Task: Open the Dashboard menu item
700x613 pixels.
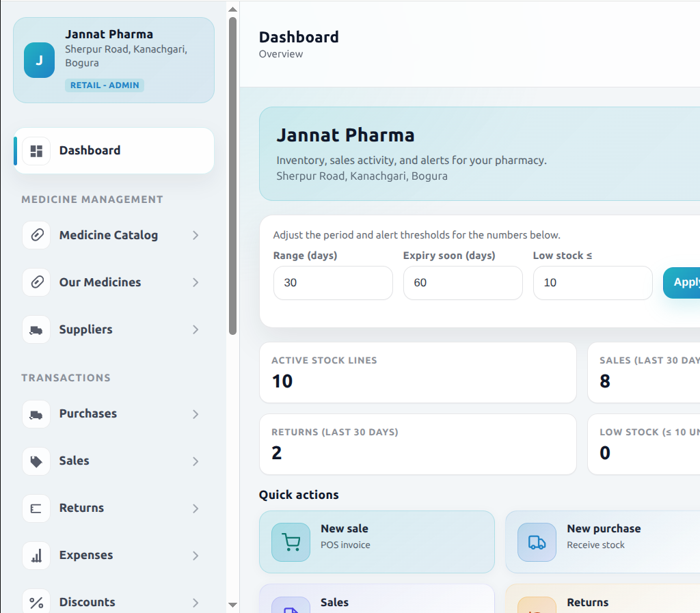Action: (114, 151)
